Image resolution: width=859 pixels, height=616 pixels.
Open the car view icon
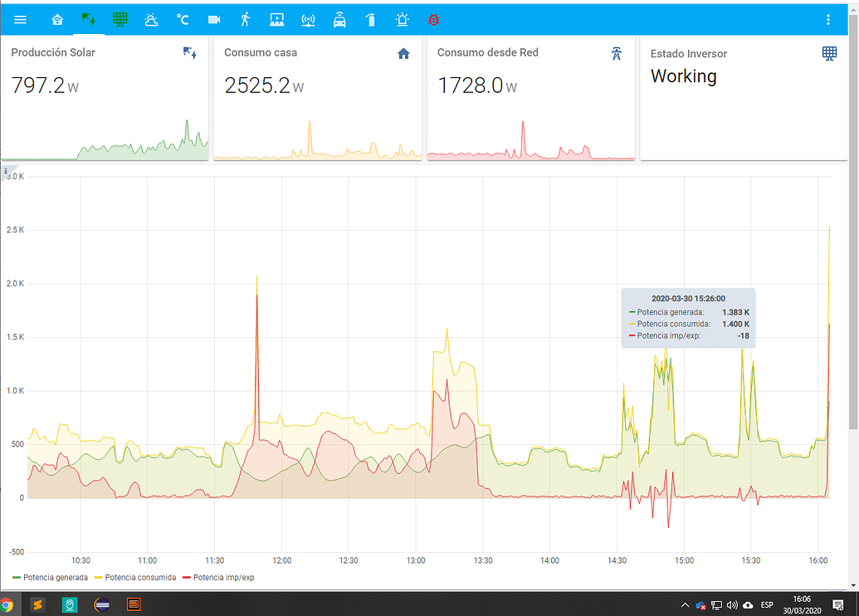(339, 19)
